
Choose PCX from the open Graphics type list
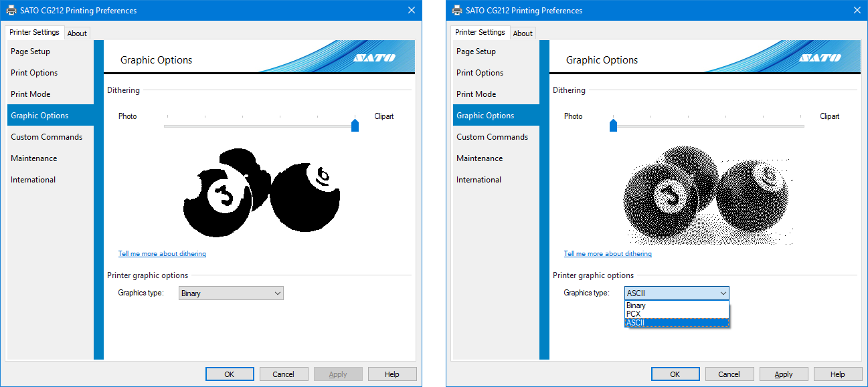(x=677, y=314)
